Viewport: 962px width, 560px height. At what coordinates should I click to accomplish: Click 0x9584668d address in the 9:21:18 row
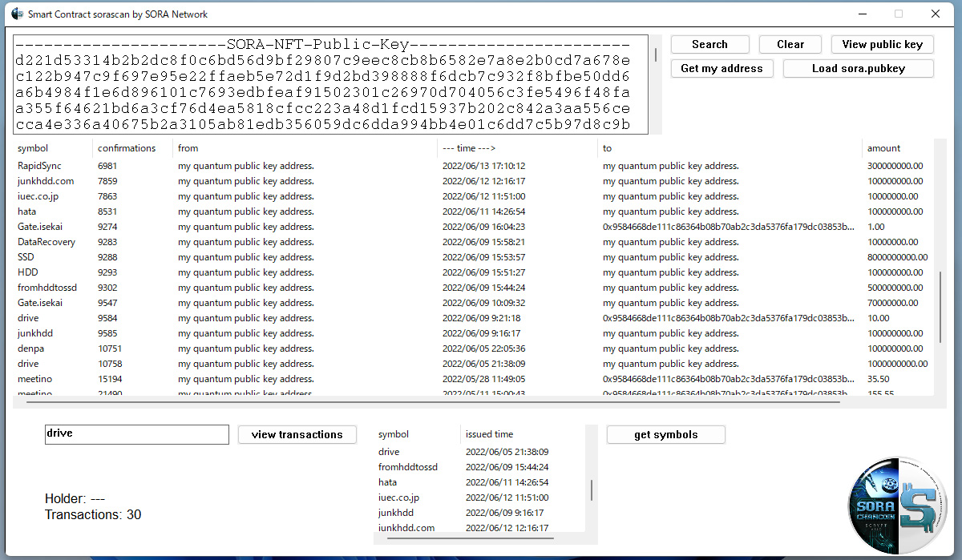tap(728, 318)
